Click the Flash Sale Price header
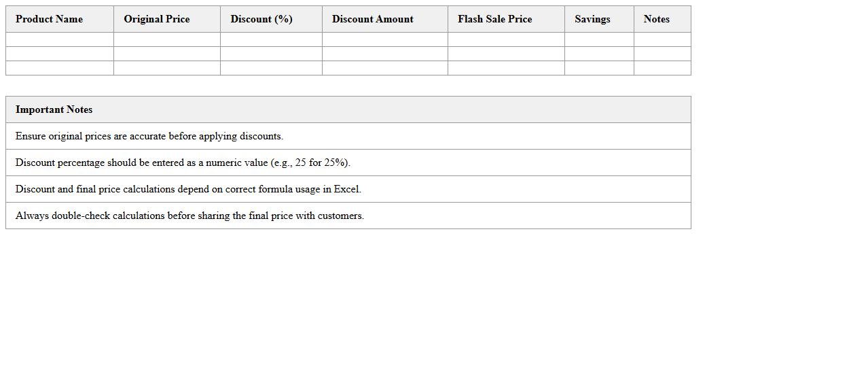The width and height of the screenshot is (868, 374). [x=507, y=19]
